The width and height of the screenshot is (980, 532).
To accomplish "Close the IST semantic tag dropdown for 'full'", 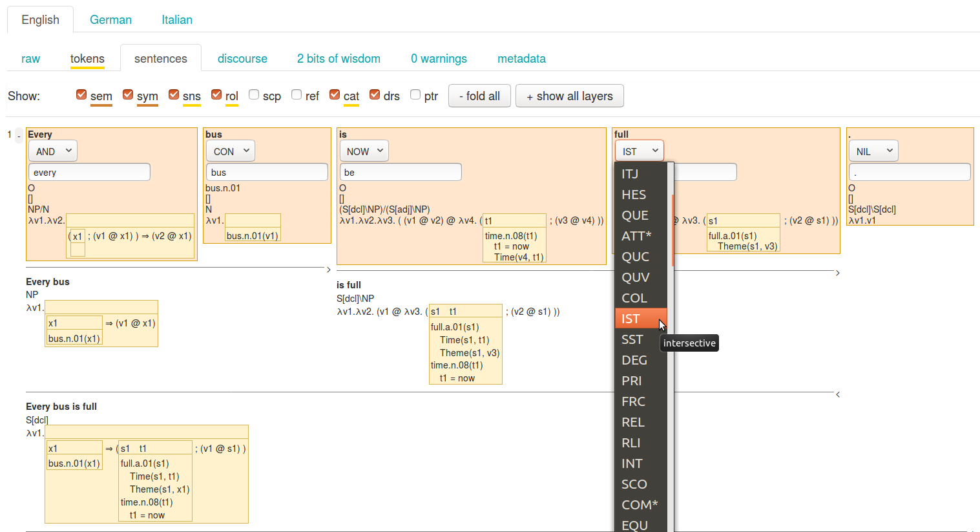I will click(x=640, y=151).
